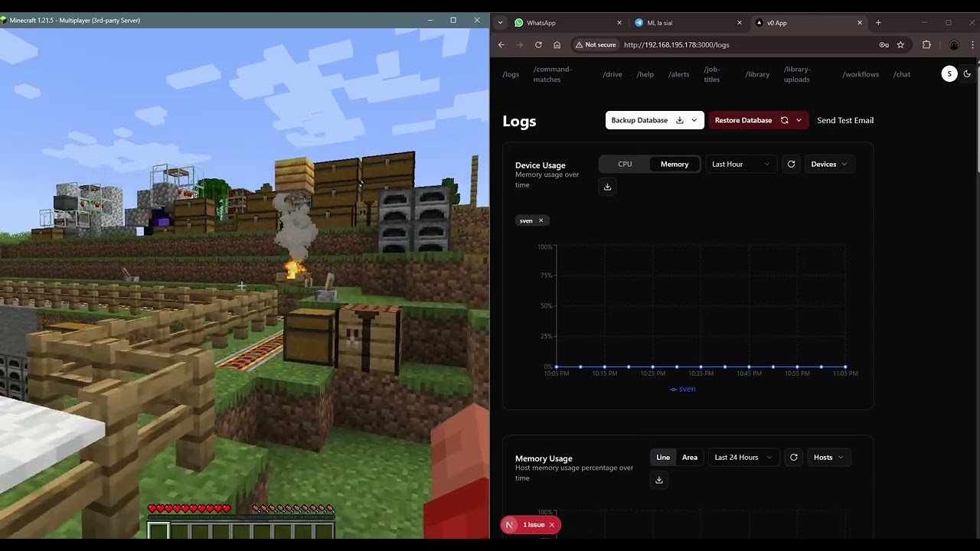The image size is (980, 551).
Task: Switch Device Usage to CPU view
Action: (x=625, y=165)
